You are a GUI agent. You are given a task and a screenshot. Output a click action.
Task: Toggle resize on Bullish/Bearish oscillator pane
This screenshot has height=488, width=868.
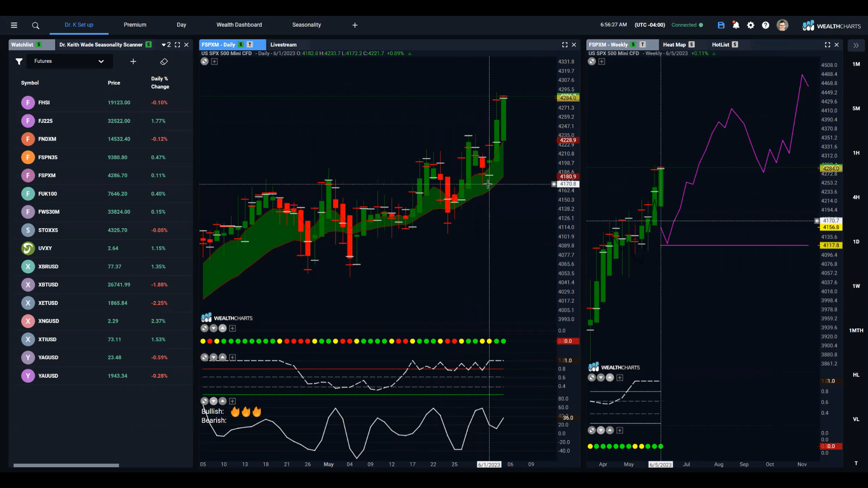(x=204, y=401)
